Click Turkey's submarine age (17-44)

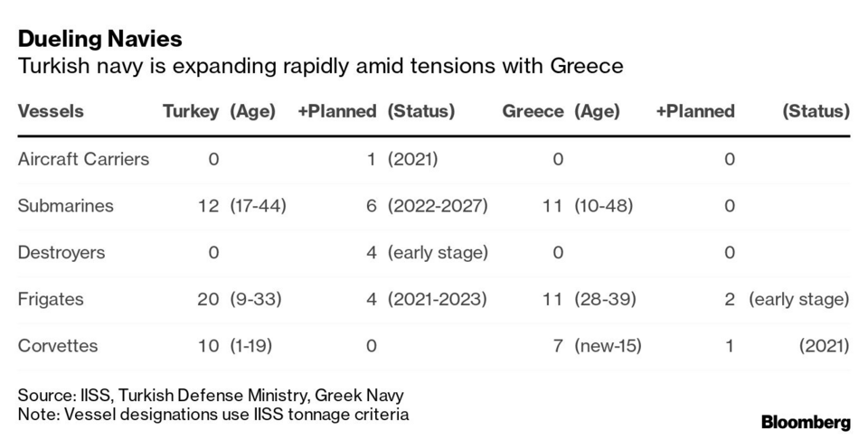pyautogui.click(x=258, y=205)
